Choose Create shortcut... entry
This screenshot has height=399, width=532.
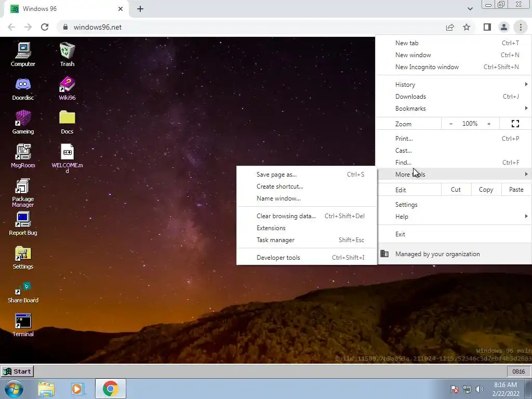[307, 187]
